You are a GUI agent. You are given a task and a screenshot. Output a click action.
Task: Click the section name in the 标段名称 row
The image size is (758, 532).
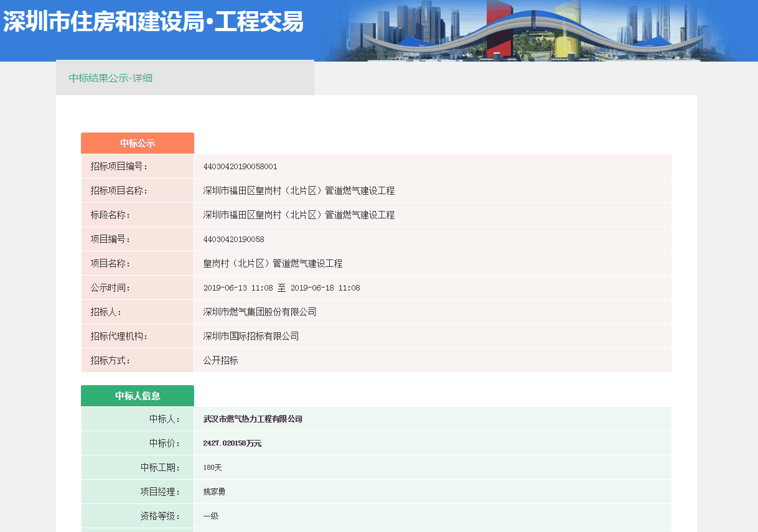click(299, 215)
